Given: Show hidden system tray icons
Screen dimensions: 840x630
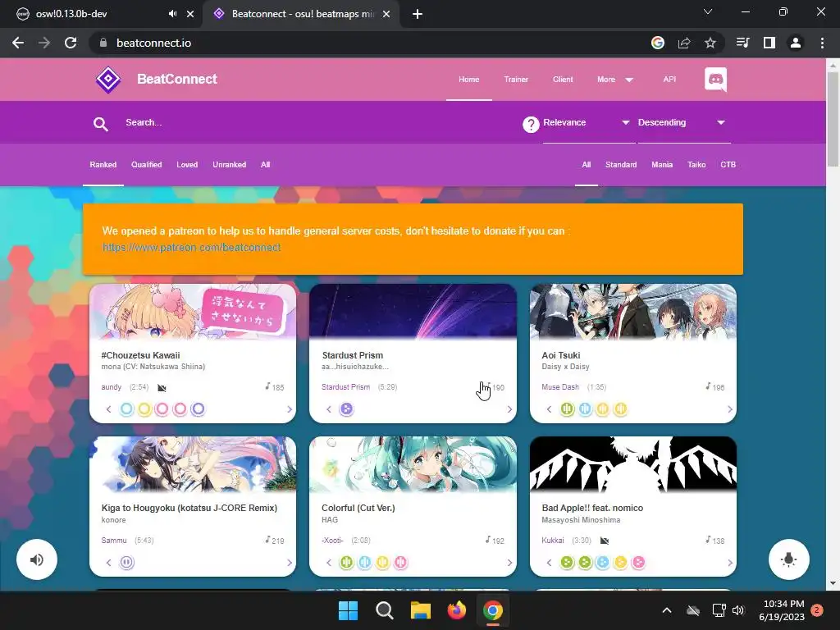Looking at the screenshot, I should coord(666,610).
